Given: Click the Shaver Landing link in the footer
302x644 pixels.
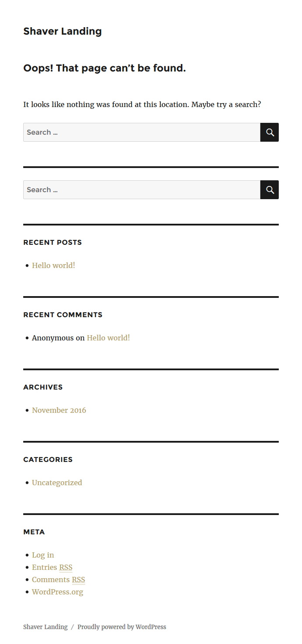Looking at the screenshot, I should (46, 627).
